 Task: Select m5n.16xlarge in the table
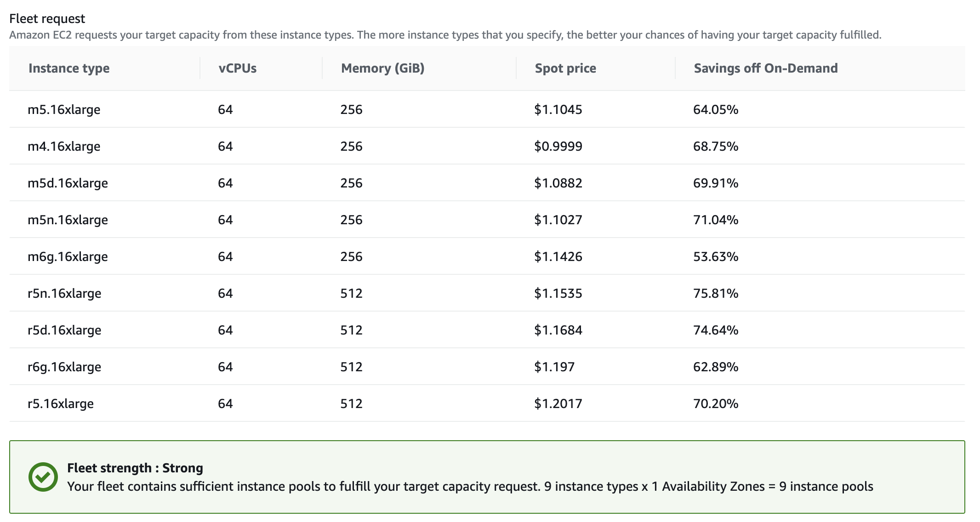click(68, 220)
